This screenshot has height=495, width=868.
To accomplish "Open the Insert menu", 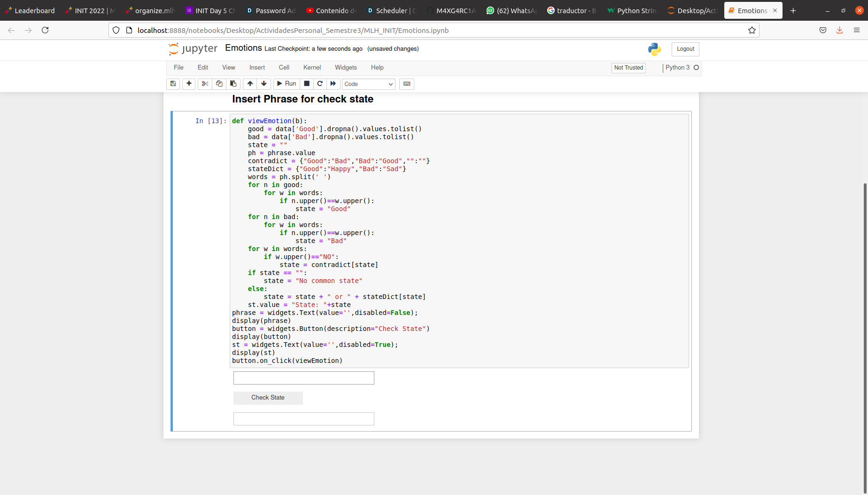I will tap(257, 68).
